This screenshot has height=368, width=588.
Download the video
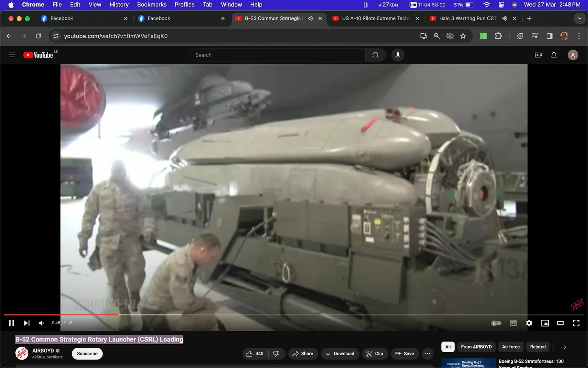tap(340, 353)
